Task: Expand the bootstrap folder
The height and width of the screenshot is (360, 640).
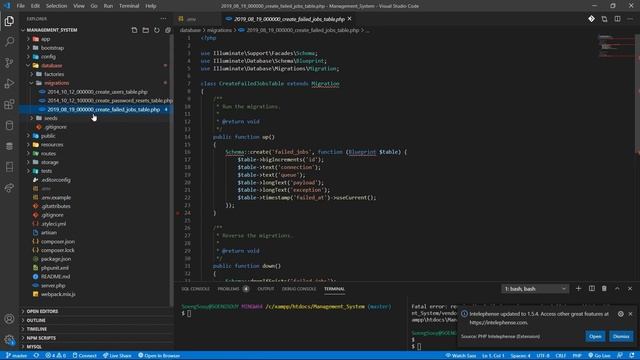Action: 52,48
